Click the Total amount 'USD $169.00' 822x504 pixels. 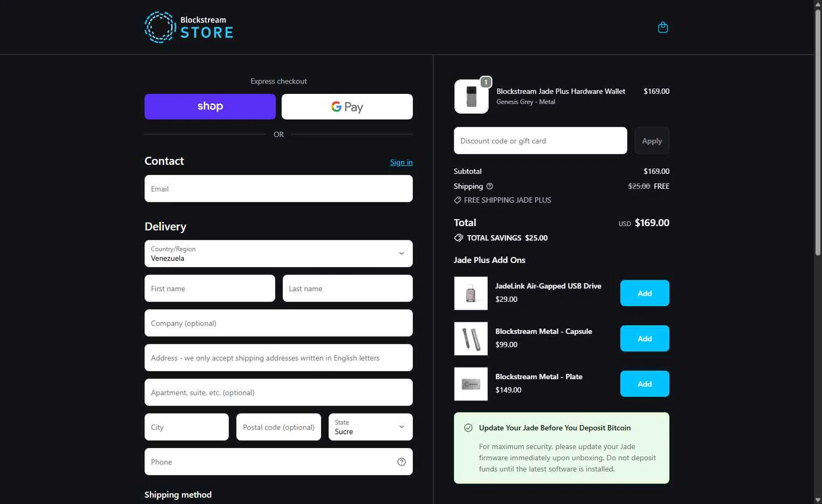[x=644, y=223]
